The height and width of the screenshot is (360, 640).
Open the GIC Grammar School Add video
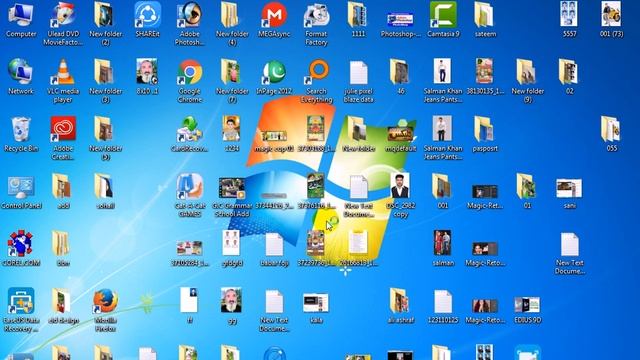(x=232, y=197)
